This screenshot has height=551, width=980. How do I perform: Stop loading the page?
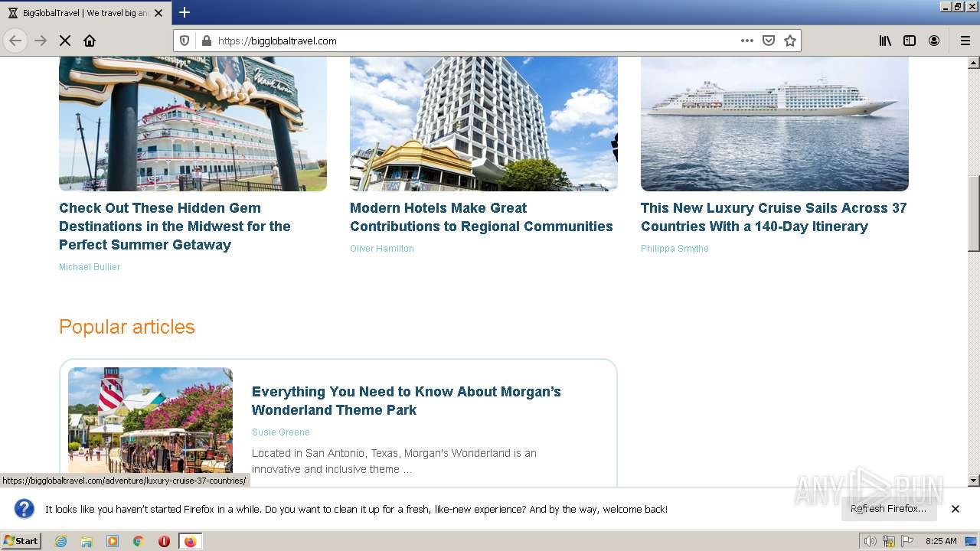(65, 41)
